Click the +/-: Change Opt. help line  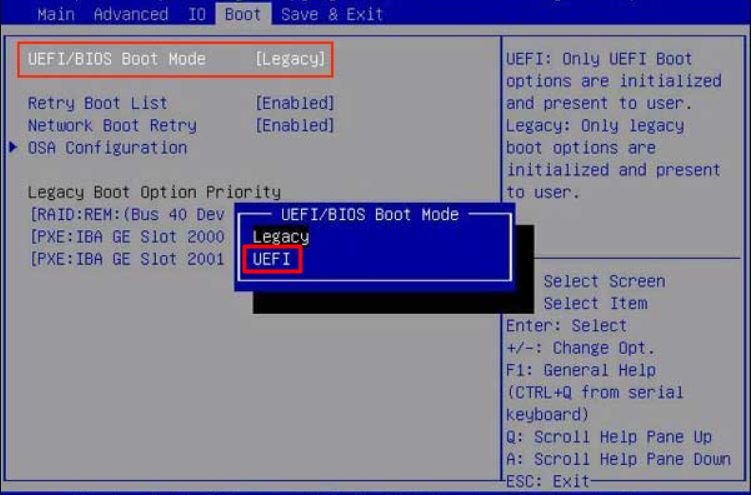580,348
